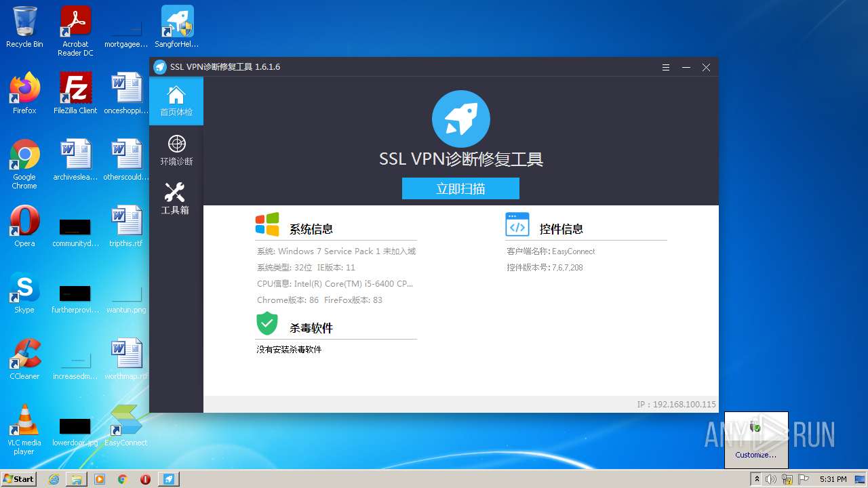Screen dimensions: 868x488
Task: Minimize the SSL VPN tool window
Action: coord(686,67)
